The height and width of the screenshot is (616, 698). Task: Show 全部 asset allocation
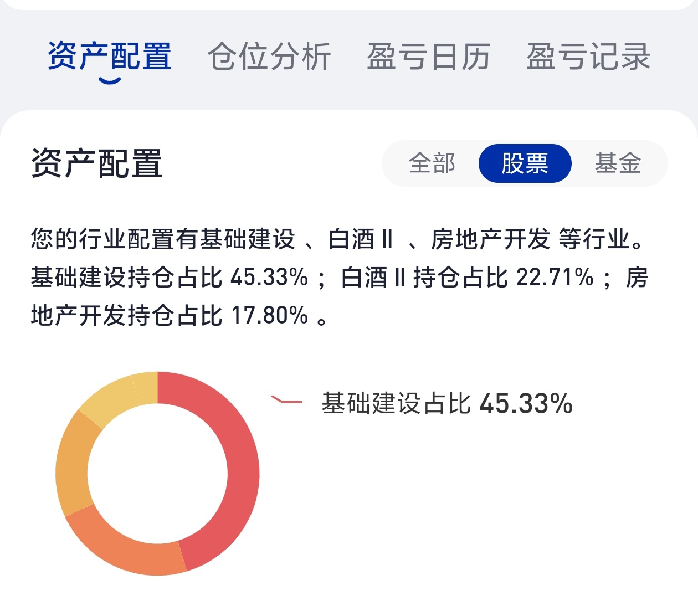(x=432, y=163)
